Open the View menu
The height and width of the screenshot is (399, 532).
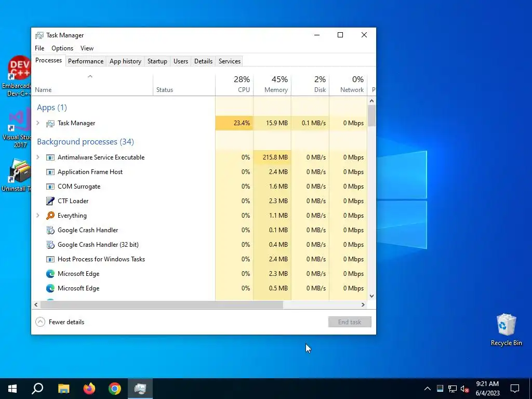coord(87,48)
